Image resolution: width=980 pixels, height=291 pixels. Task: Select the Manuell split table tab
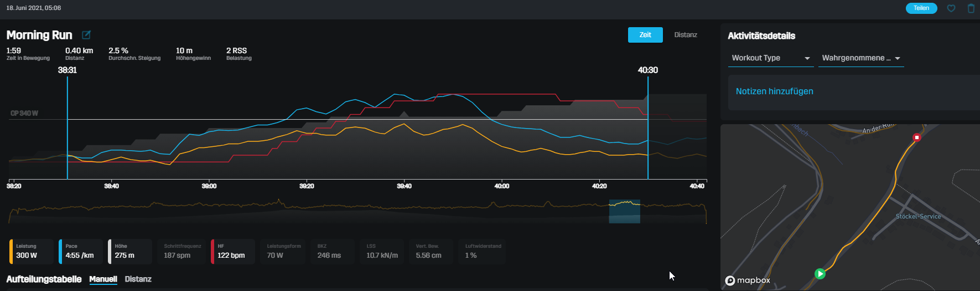click(x=103, y=279)
